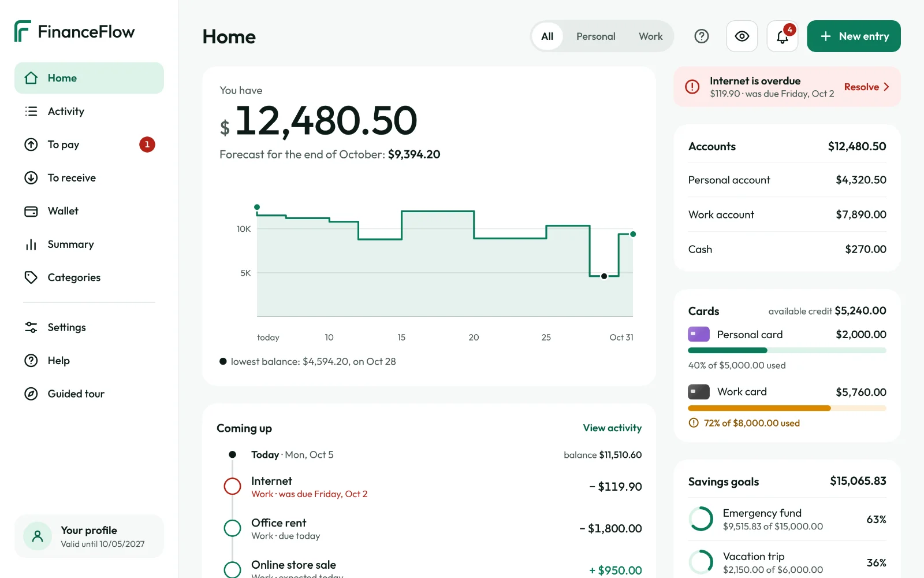Click the chart end point at Oct 31
Image resolution: width=924 pixels, height=578 pixels.
tap(633, 234)
